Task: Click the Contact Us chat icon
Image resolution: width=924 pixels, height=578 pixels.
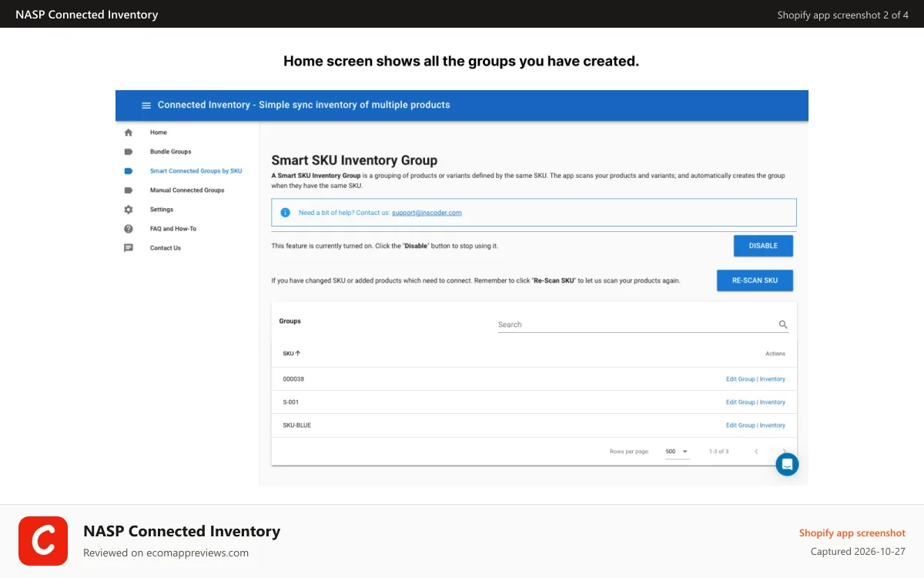Action: pos(129,248)
